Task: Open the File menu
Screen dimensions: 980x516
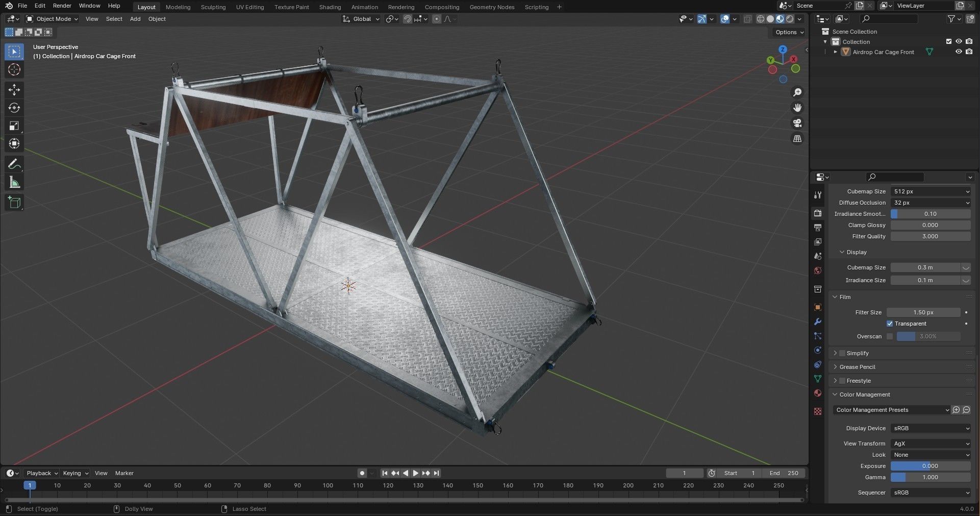Action: pos(22,6)
